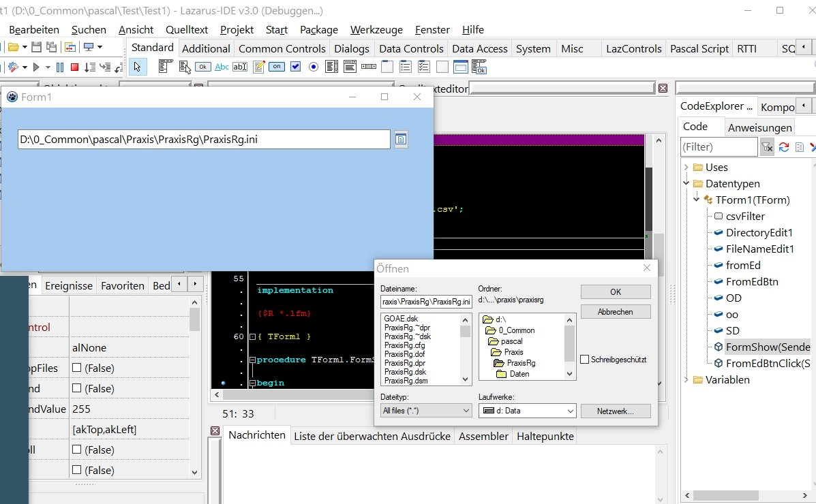Collapse the TForm1(TForm) node
Viewport: 816px width, 504px height.
(x=696, y=199)
